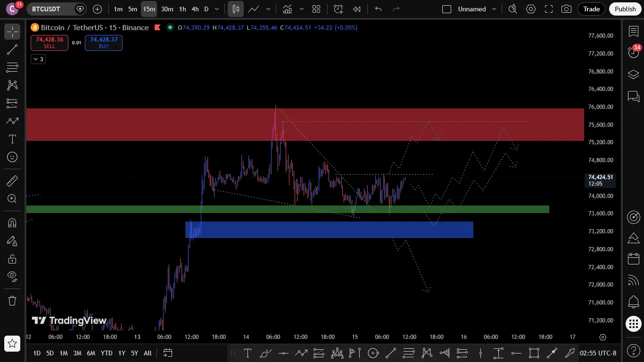Open the object tree layers panel
644x362 pixels.
point(634,74)
